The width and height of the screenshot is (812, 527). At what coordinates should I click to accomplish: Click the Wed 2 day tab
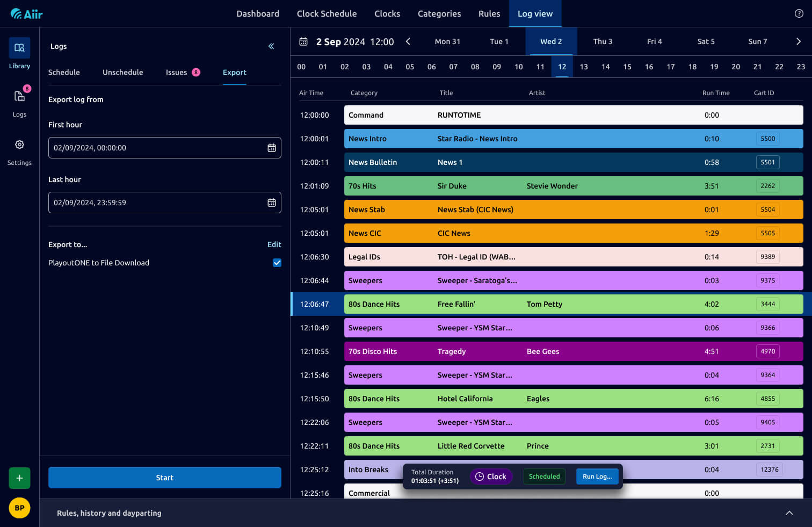(x=551, y=41)
